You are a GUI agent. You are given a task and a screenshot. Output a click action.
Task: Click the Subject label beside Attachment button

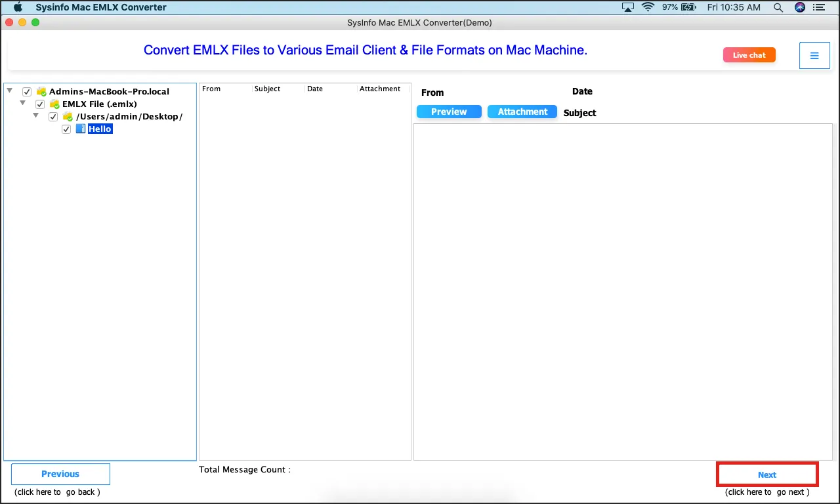580,113
